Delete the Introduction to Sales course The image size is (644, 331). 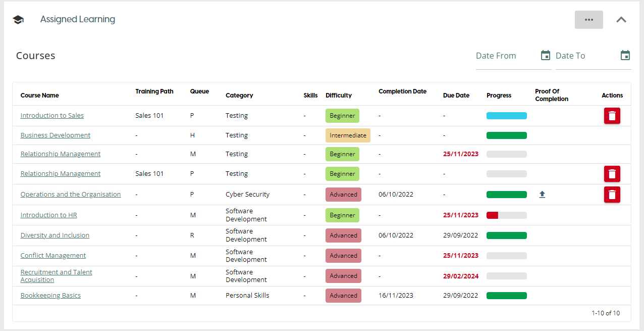[612, 116]
